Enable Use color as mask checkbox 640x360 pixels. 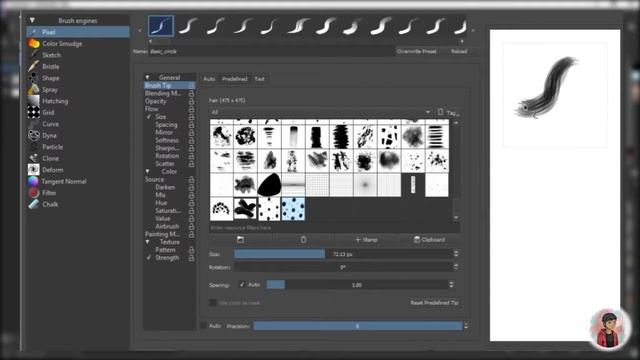click(x=213, y=303)
